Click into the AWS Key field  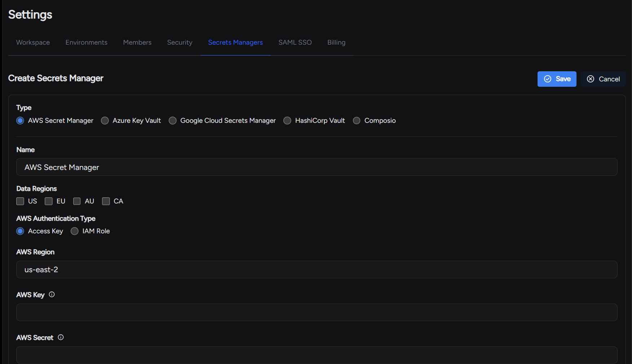[317, 313]
